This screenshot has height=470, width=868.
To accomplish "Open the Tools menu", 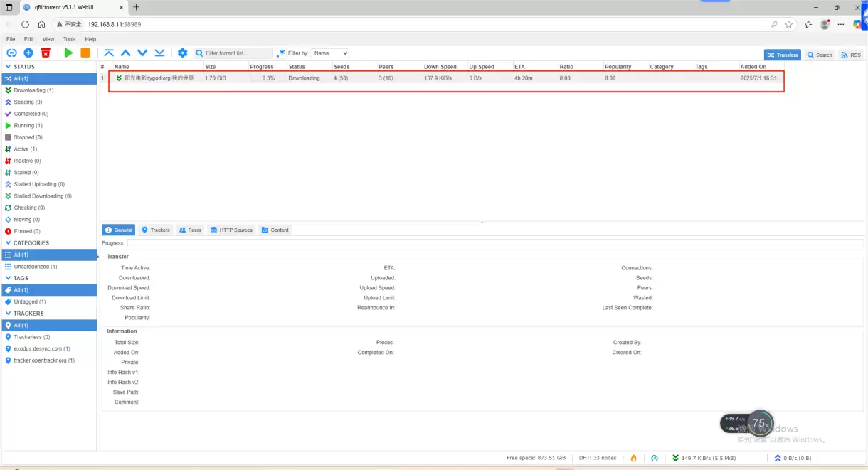I will [x=69, y=39].
